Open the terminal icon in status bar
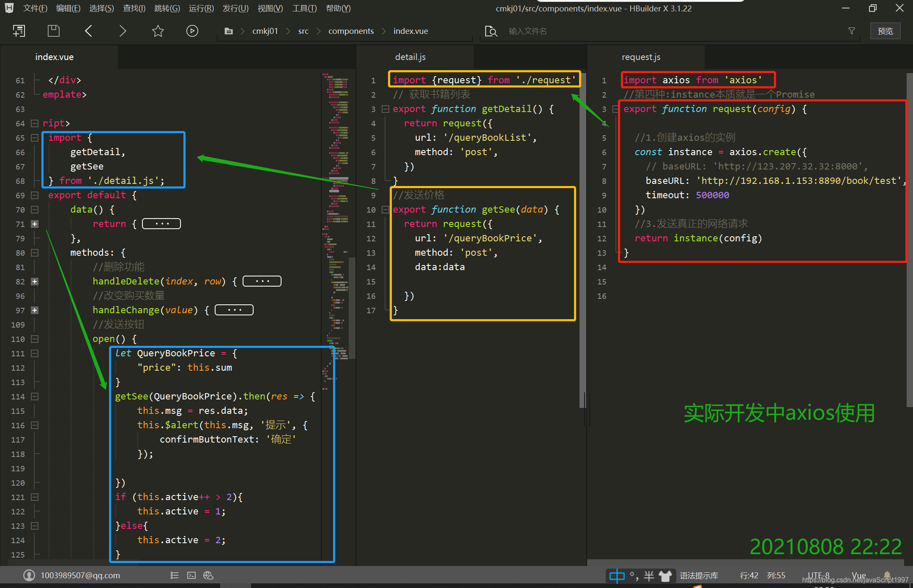The height and width of the screenshot is (588, 913). 191,575
